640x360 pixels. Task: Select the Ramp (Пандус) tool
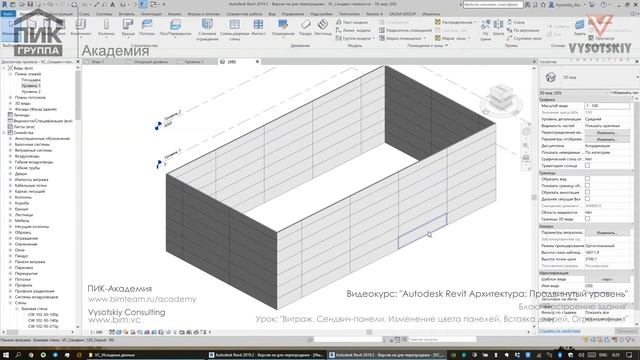(305, 27)
